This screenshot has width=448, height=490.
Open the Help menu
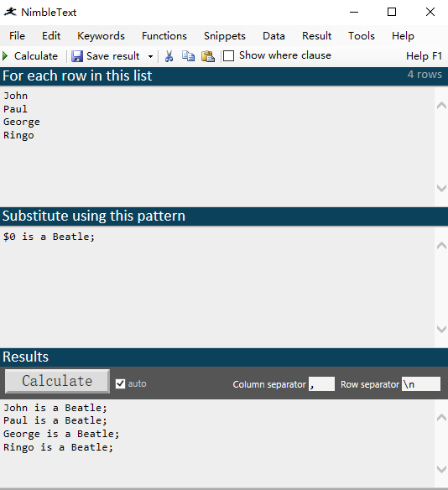(x=403, y=36)
